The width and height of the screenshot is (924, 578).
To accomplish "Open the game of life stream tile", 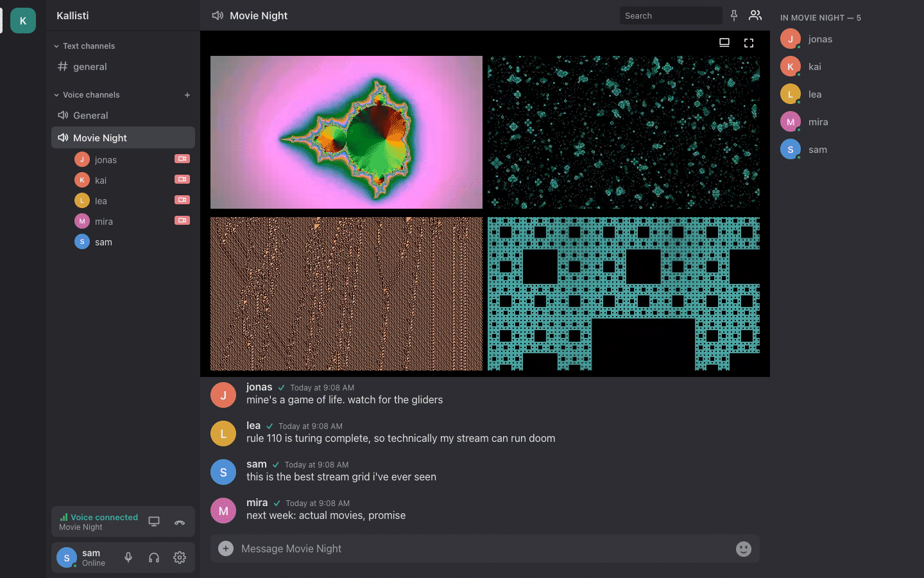I will click(x=624, y=132).
